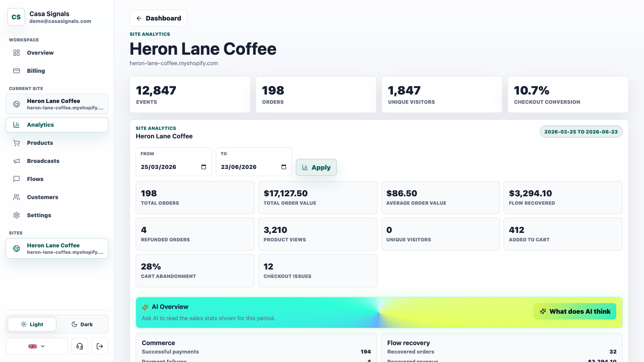Viewport: 644px width, 362px height.
Task: Switch to Light theme
Action: click(32, 324)
